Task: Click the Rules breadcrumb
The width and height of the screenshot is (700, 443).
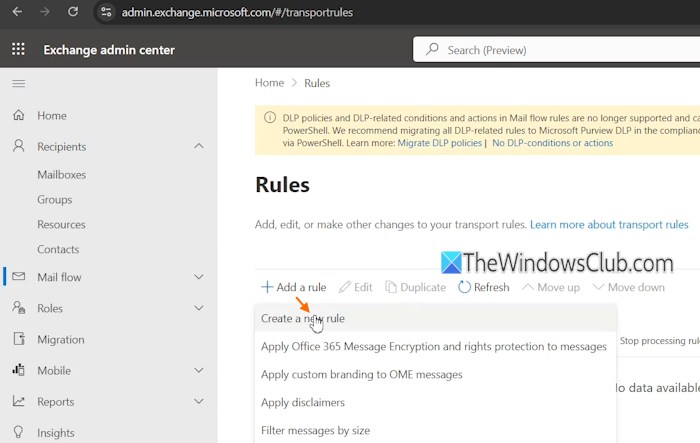Action: tap(317, 83)
